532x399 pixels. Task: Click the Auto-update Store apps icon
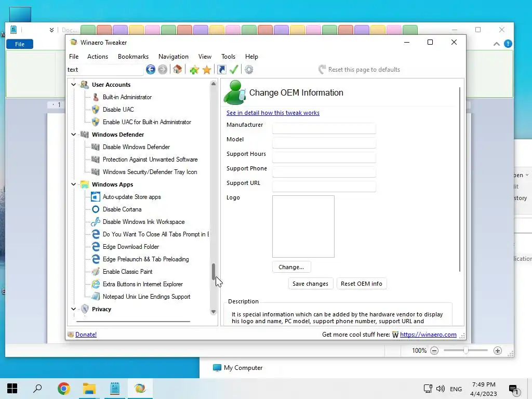point(96,197)
